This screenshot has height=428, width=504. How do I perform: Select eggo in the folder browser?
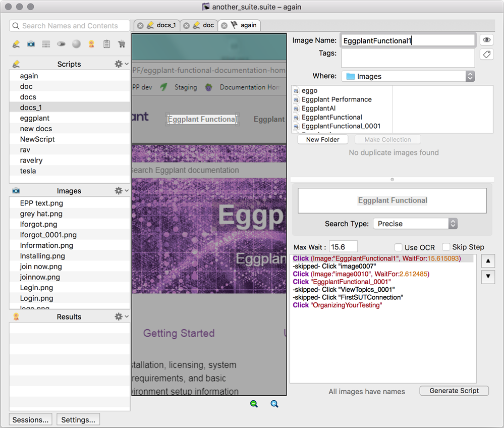(342, 91)
